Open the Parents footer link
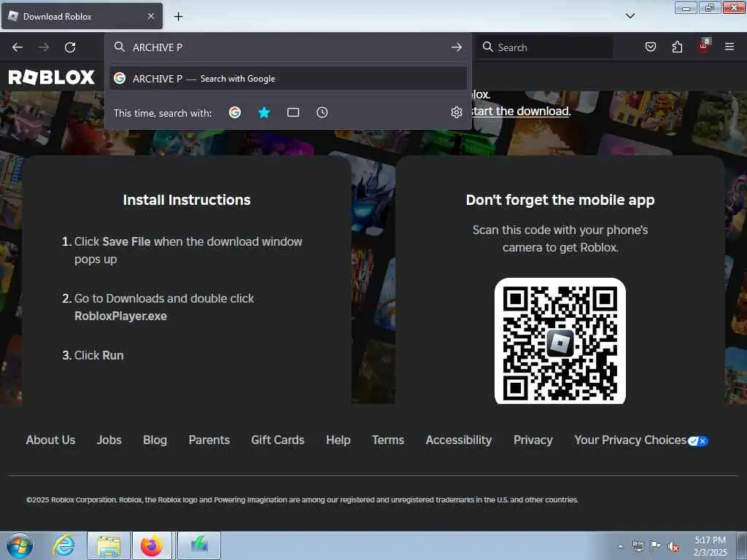747x560 pixels. (x=209, y=440)
